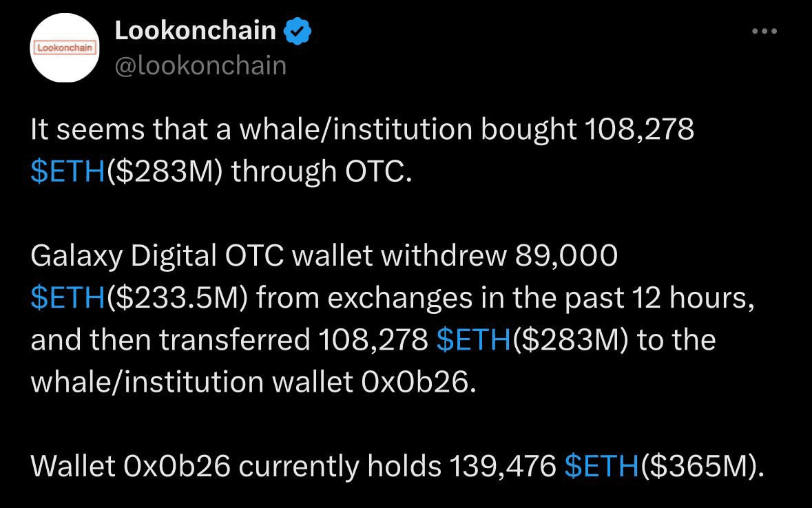812x508 pixels.
Task: Click the '89,000' withdrawal amount
Action: click(x=567, y=256)
